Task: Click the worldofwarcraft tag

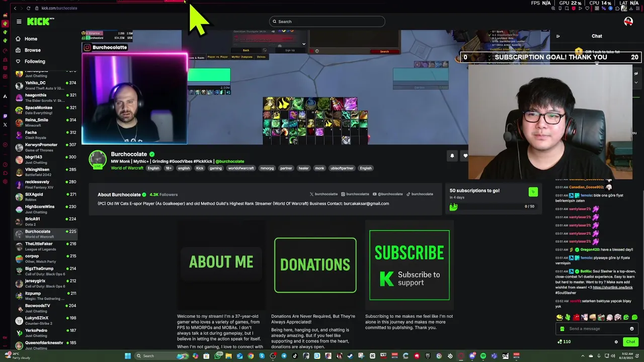Action: pyautogui.click(x=241, y=168)
